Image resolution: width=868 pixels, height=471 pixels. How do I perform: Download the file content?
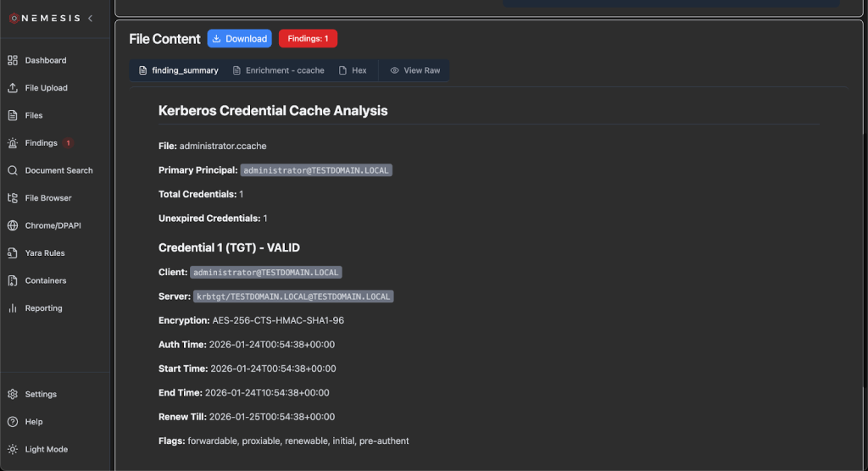[239, 38]
